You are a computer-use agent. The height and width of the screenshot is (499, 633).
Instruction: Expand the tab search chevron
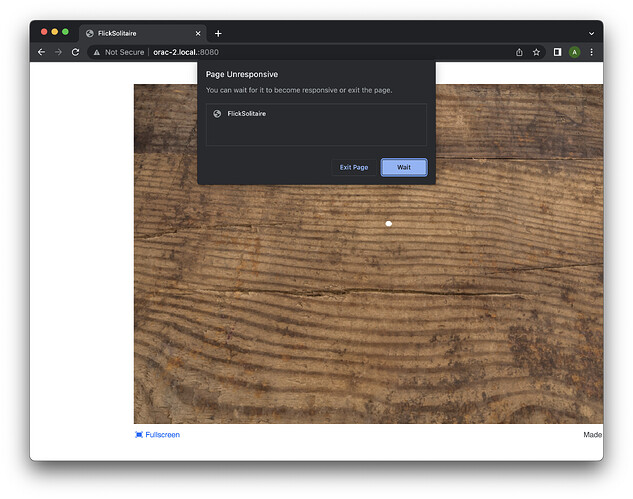pos(591,34)
